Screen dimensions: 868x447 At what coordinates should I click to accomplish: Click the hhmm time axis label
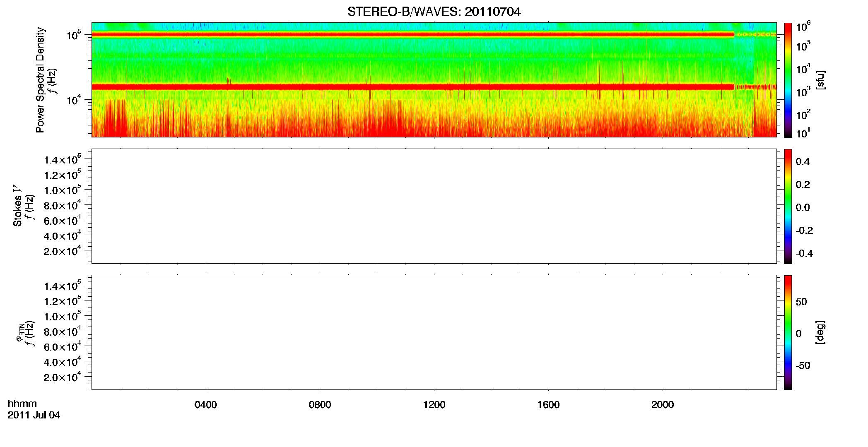(x=22, y=404)
